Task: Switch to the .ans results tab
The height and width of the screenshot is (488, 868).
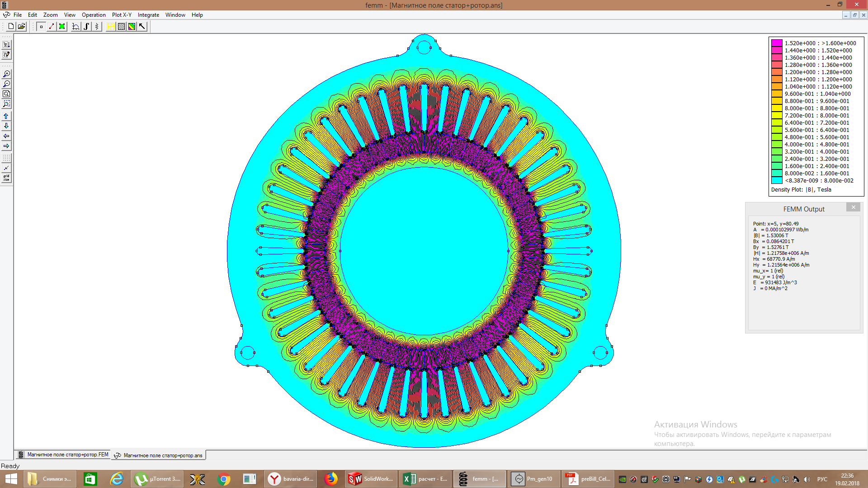Action: click(x=158, y=455)
